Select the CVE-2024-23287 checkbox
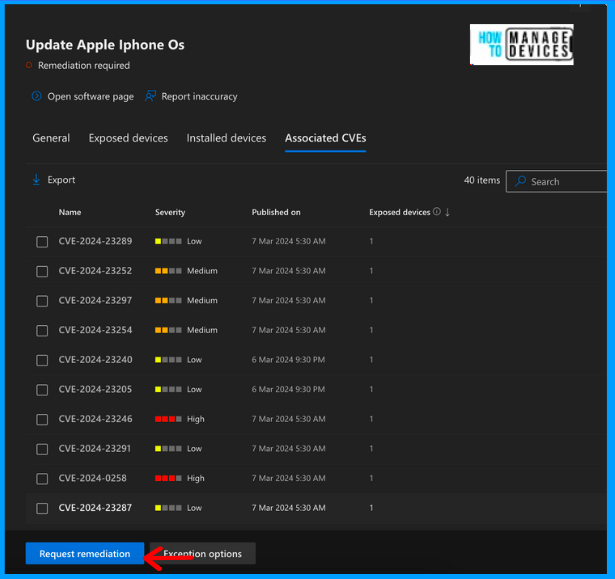The height and width of the screenshot is (579, 615). click(42, 508)
